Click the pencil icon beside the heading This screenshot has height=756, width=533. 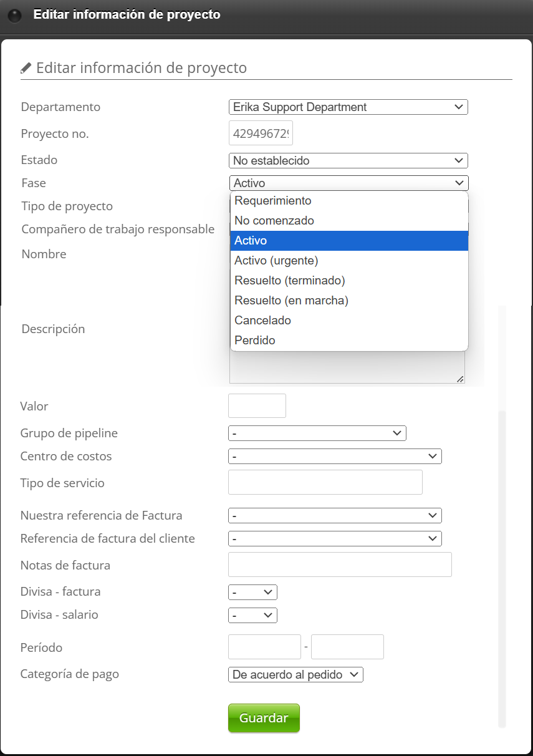pyautogui.click(x=26, y=67)
